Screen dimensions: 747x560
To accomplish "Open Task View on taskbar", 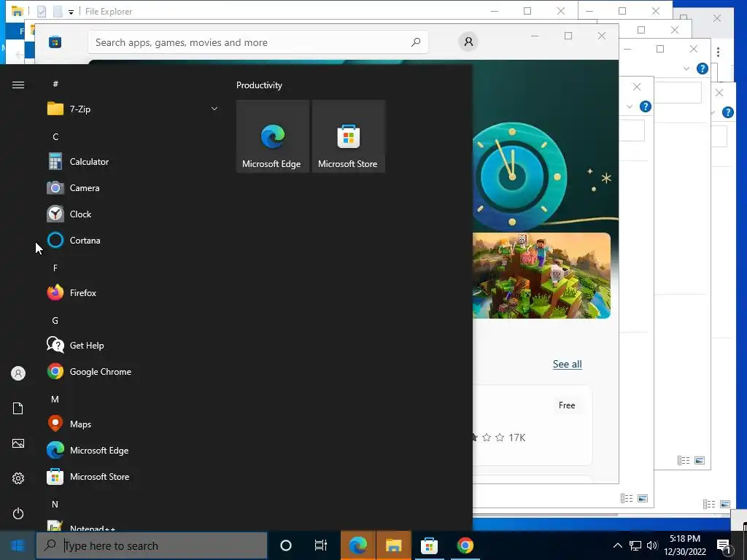I will click(321, 545).
